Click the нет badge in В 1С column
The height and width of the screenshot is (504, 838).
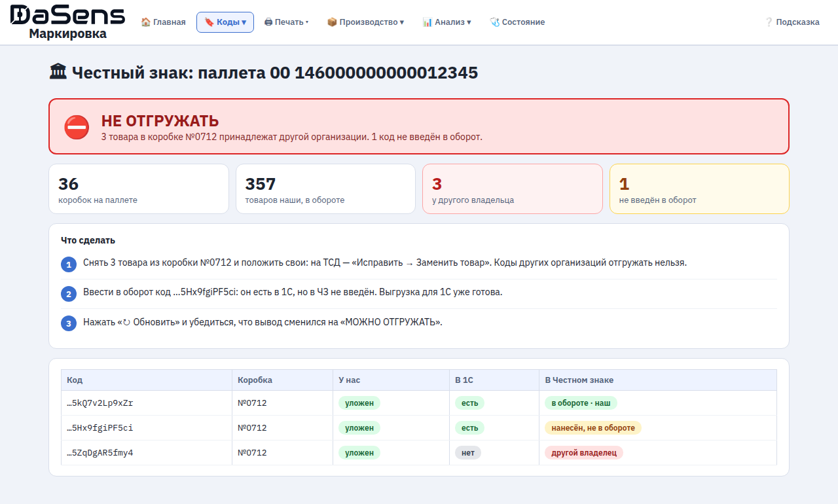tap(468, 453)
